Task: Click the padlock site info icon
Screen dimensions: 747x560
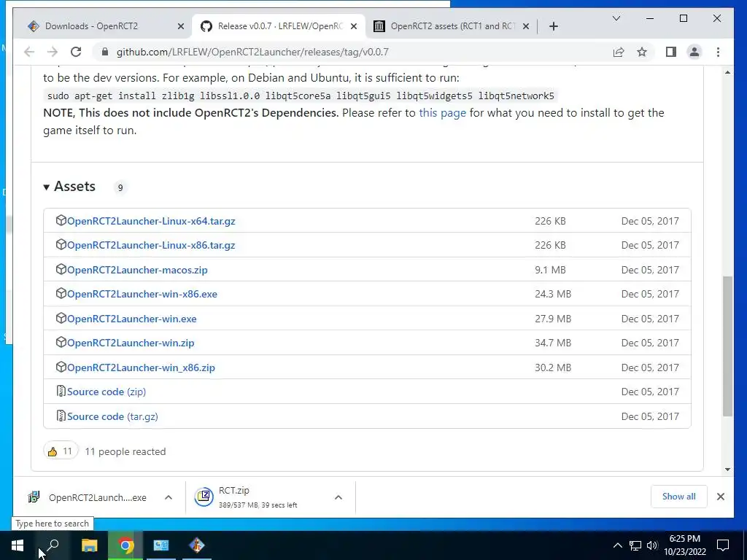Action: 105,52
